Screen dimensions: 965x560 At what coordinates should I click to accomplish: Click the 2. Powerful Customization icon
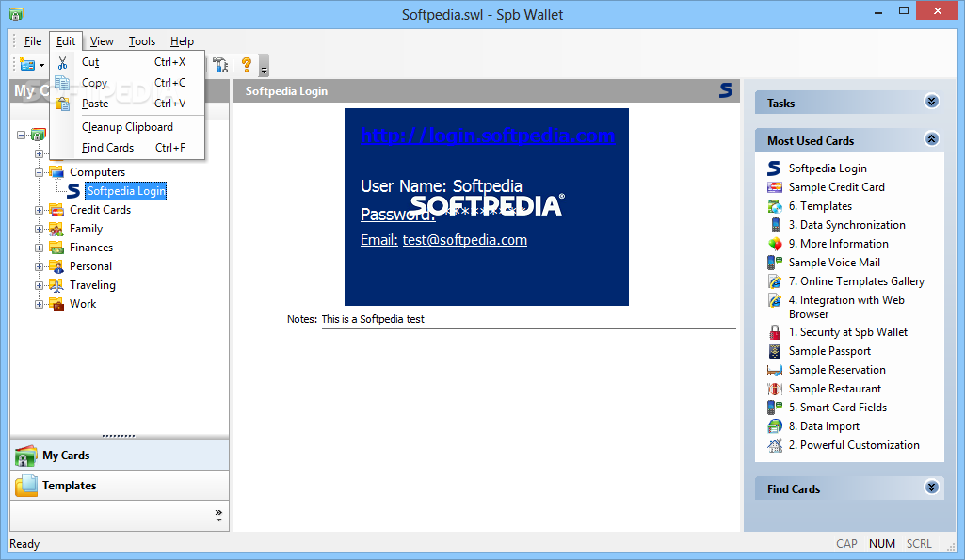[x=775, y=445]
